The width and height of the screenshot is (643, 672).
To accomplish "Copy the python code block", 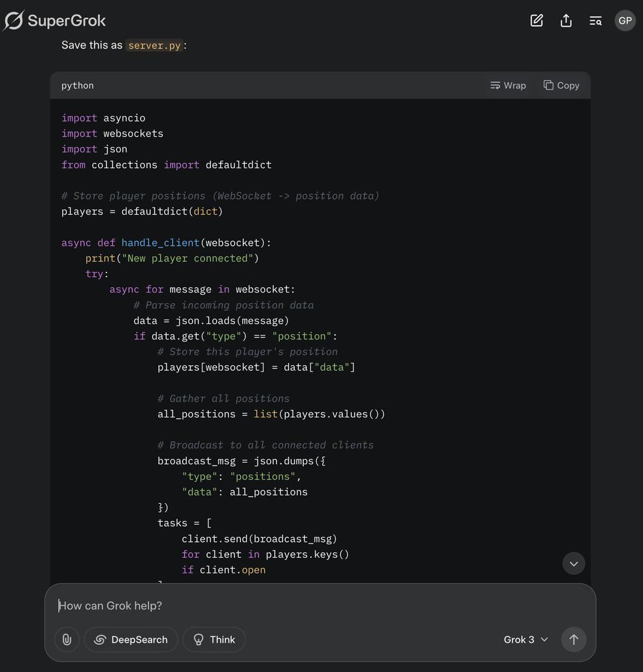I will [x=561, y=85].
